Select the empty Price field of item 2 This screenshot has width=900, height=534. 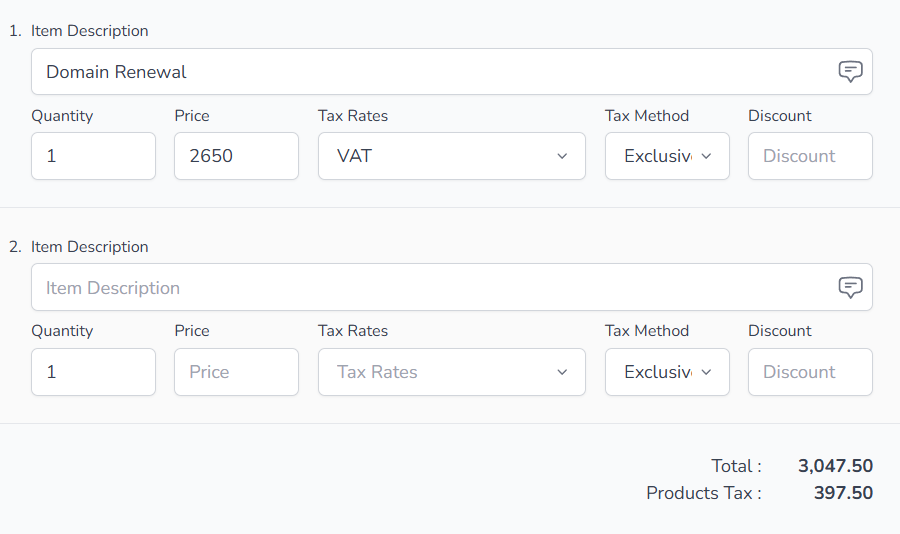[x=236, y=372]
